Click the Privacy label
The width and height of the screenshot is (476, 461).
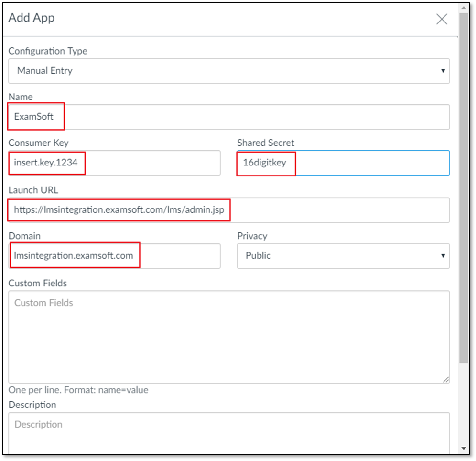[252, 236]
